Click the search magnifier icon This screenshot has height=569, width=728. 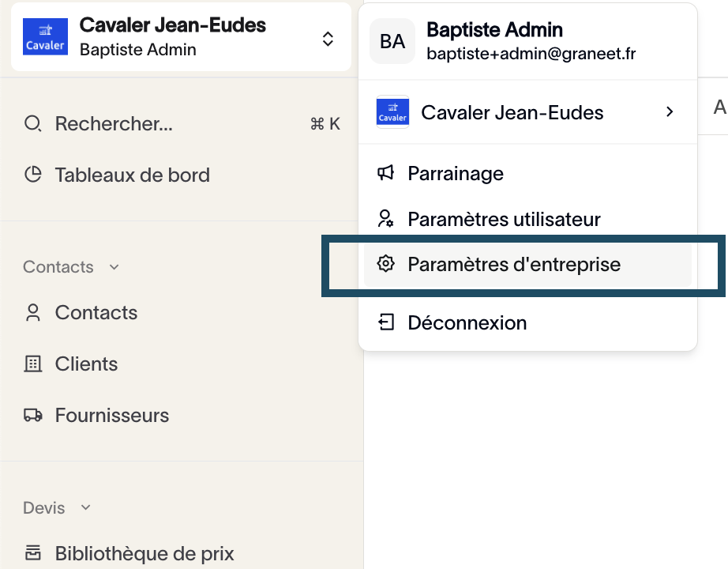pyautogui.click(x=32, y=124)
